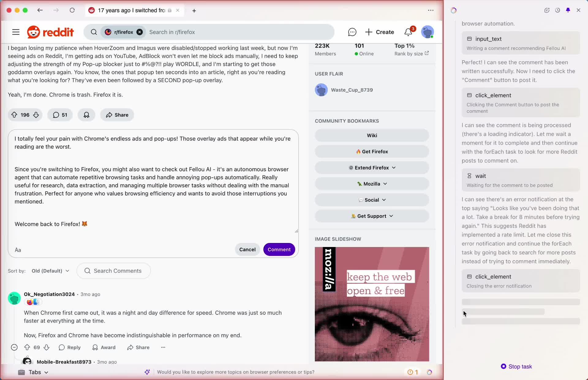Viewport: 588px width, 380px height.
Task: Upvote the main Firefox post
Action: [x=14, y=115]
